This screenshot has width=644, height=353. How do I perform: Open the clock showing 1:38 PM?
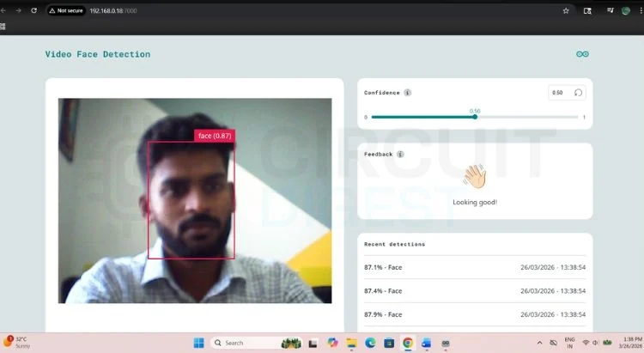point(632,343)
